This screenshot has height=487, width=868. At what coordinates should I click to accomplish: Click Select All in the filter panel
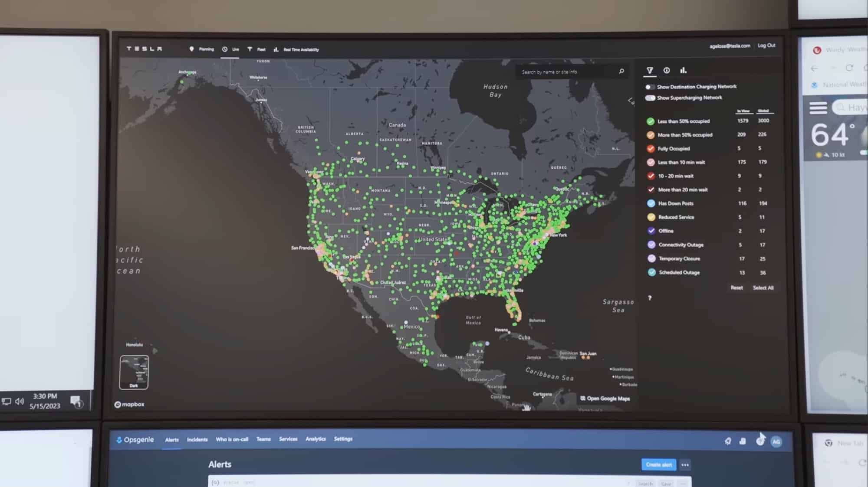tap(763, 288)
